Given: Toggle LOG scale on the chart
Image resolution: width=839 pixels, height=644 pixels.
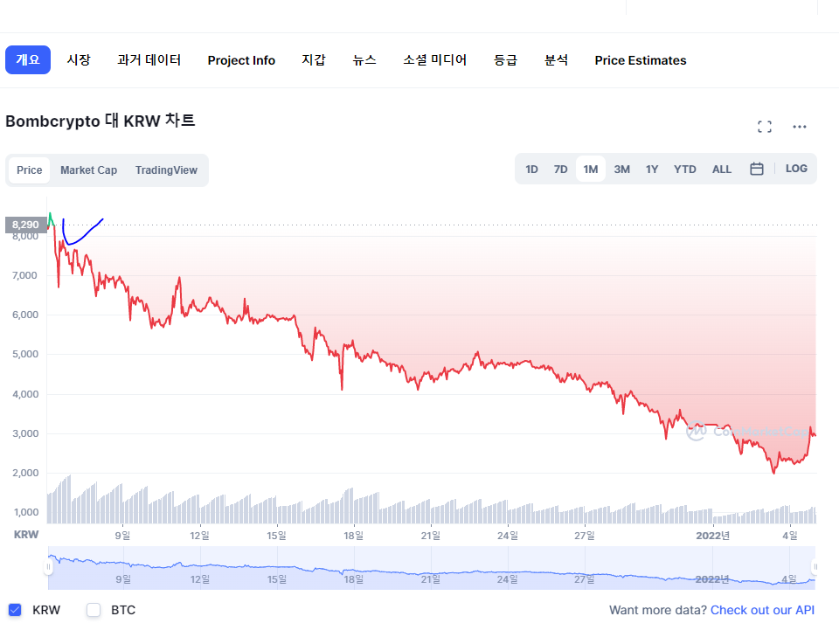Looking at the screenshot, I should (x=796, y=169).
